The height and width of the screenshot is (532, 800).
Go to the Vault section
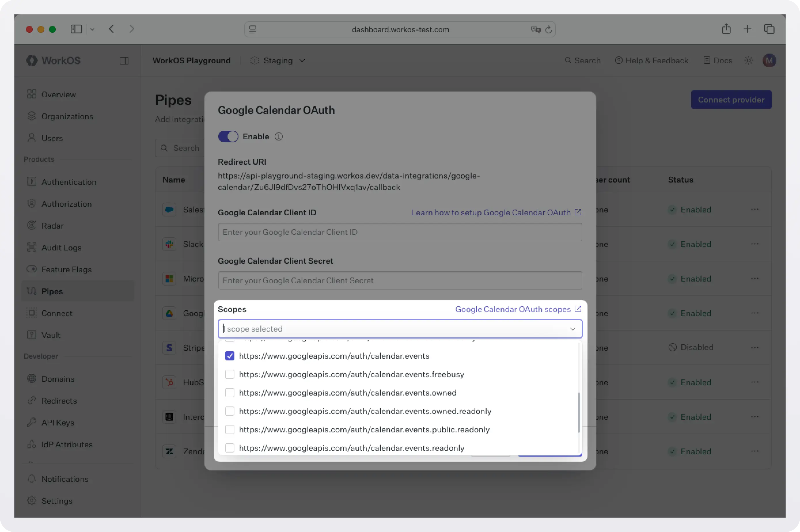pos(51,335)
